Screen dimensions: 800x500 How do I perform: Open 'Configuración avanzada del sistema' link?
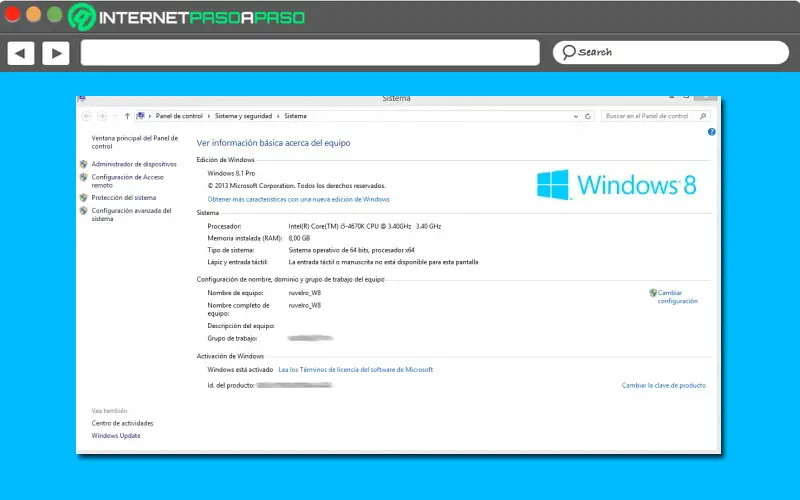(132, 215)
